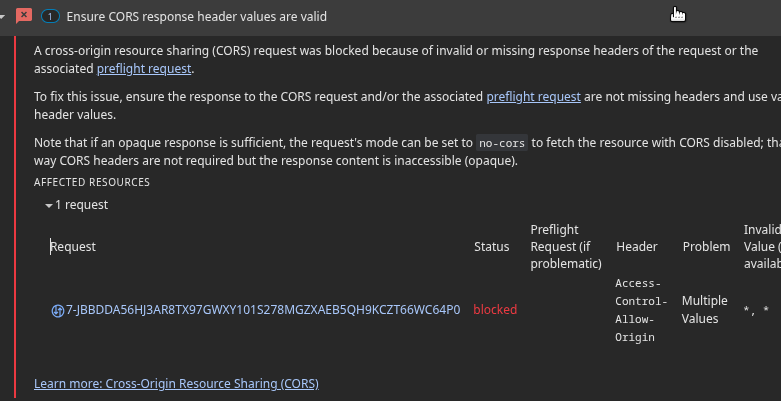Click the 'no-cors' code snippet
The width and height of the screenshot is (781, 401).
tap(501, 143)
